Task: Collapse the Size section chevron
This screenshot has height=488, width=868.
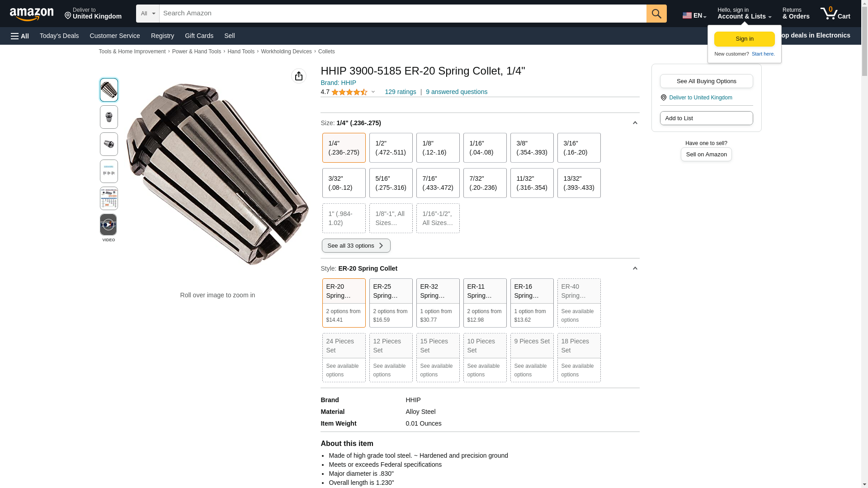Action: [635, 123]
